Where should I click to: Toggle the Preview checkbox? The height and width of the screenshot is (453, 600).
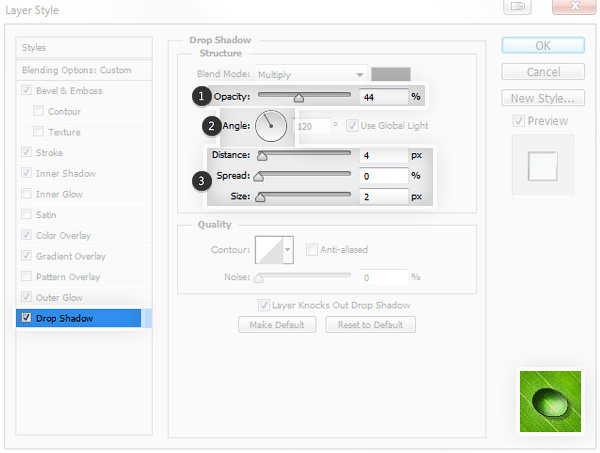[x=518, y=121]
